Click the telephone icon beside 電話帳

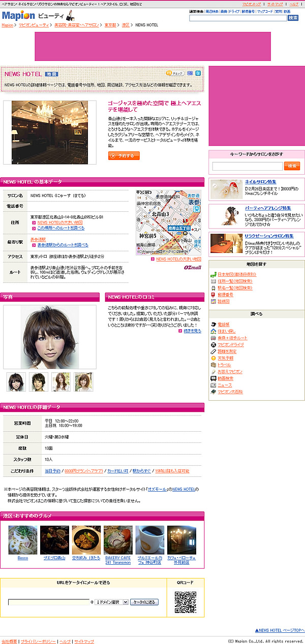tap(213, 324)
